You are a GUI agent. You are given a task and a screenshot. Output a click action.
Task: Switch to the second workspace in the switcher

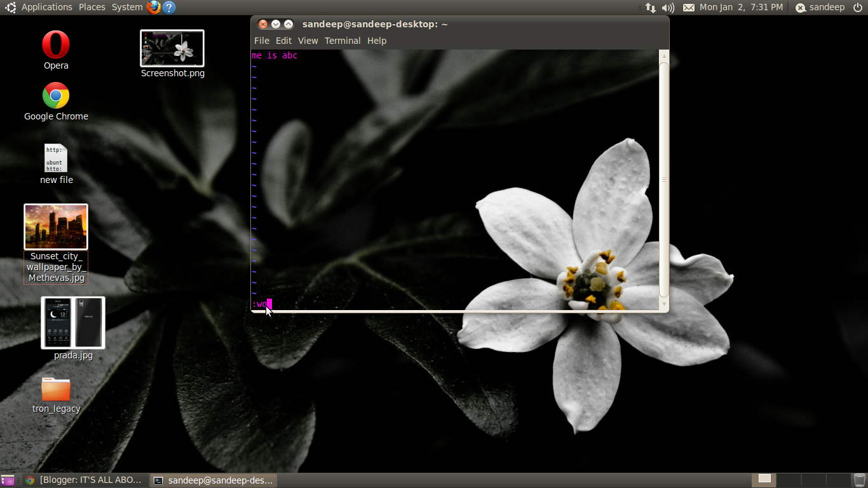tap(788, 480)
